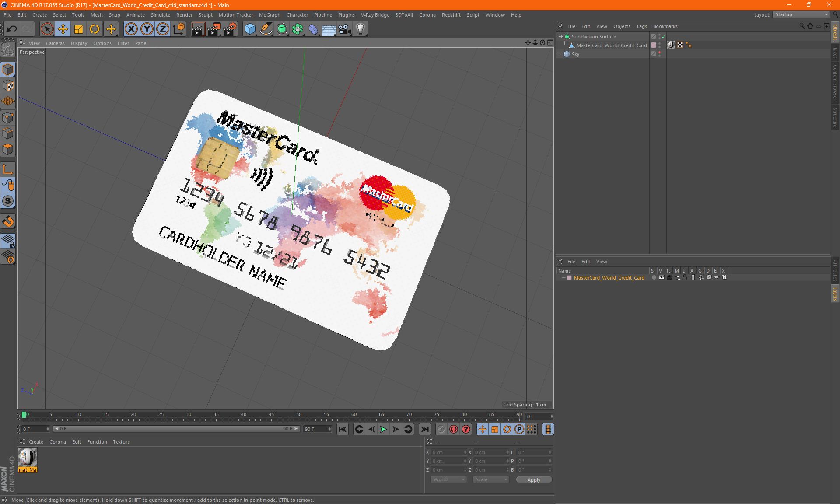Click MasterCard layer color swatch

569,278
